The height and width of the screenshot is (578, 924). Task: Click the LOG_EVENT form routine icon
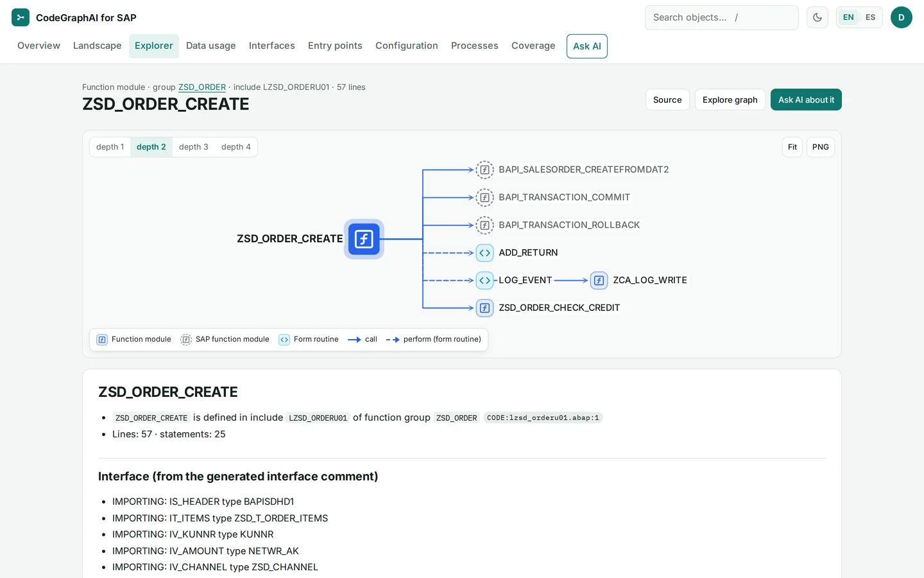485,281
